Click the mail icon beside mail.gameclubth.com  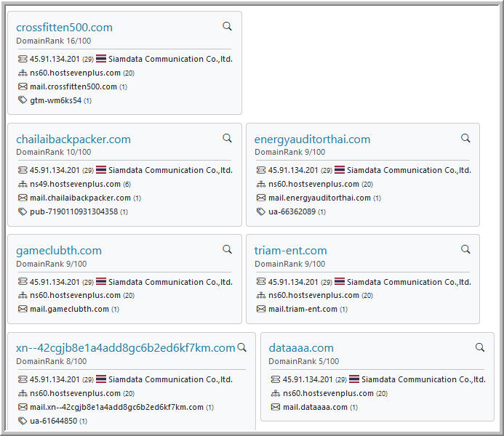tap(23, 309)
